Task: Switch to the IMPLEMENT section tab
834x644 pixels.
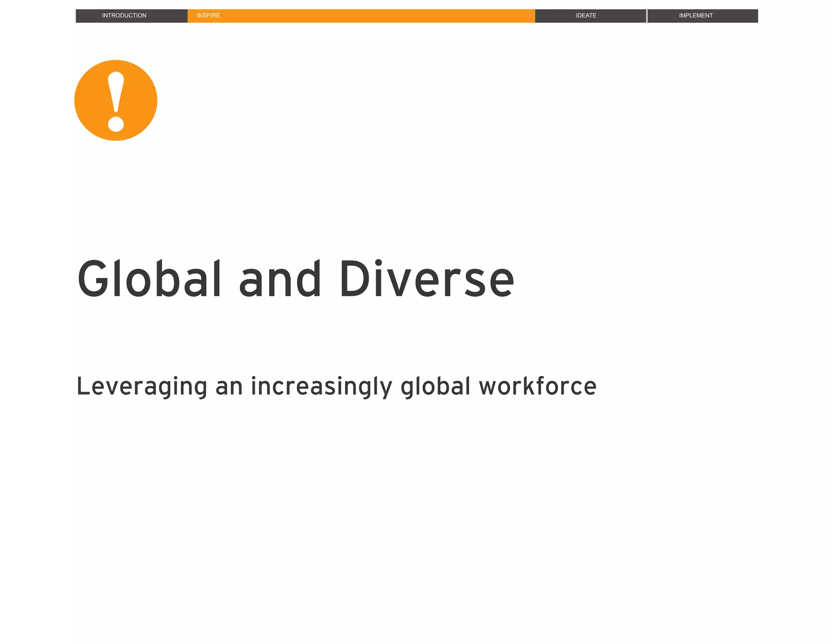Action: (x=702, y=16)
